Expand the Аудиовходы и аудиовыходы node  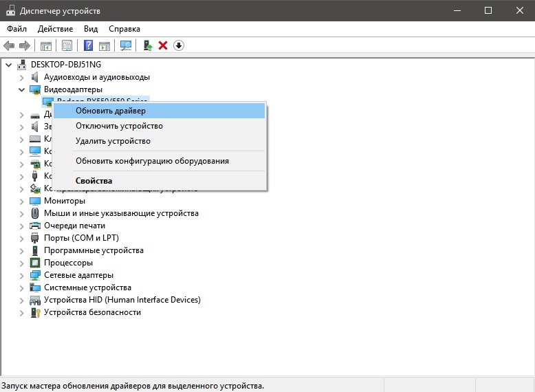(x=22, y=78)
